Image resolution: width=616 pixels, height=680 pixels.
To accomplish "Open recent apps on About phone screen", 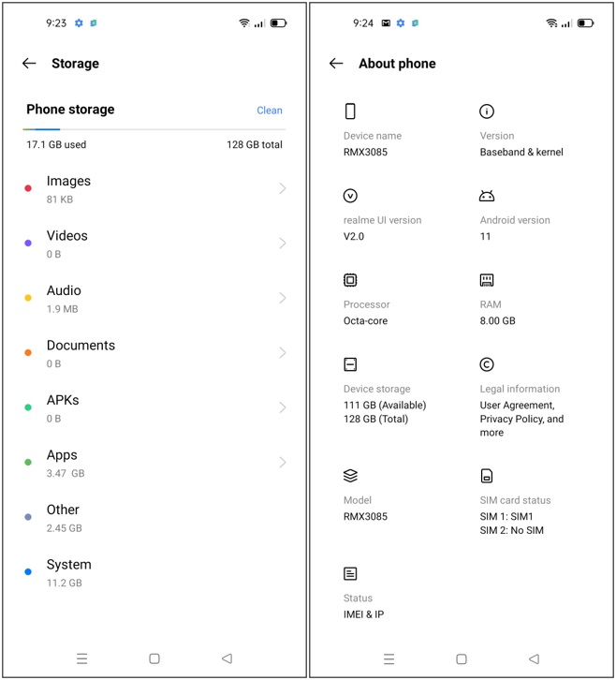I will tap(389, 658).
